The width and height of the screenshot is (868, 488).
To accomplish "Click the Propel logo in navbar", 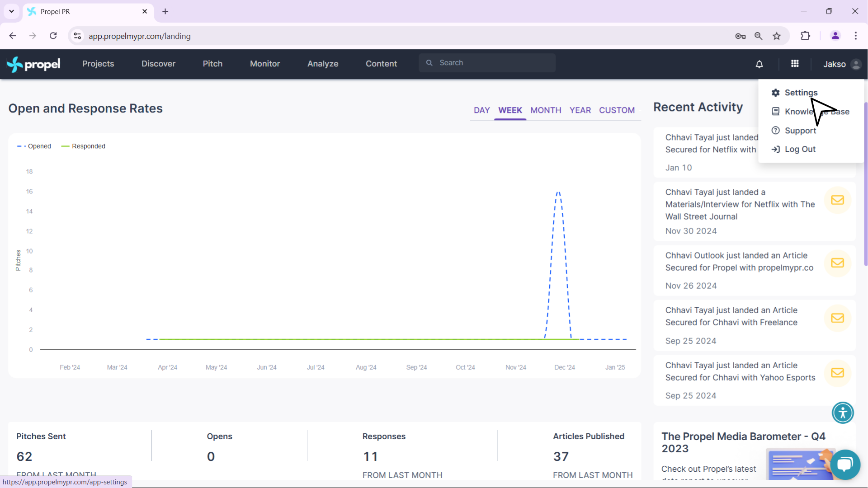I will tap(33, 64).
